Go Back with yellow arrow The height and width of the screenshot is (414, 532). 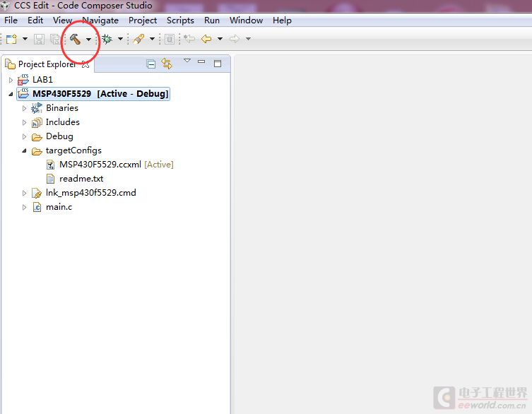click(x=206, y=39)
